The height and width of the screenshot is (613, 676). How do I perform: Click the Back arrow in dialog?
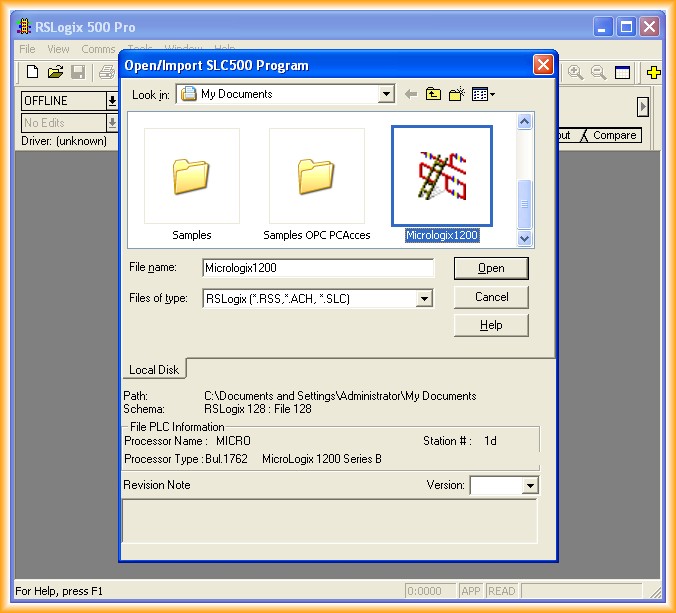point(411,94)
